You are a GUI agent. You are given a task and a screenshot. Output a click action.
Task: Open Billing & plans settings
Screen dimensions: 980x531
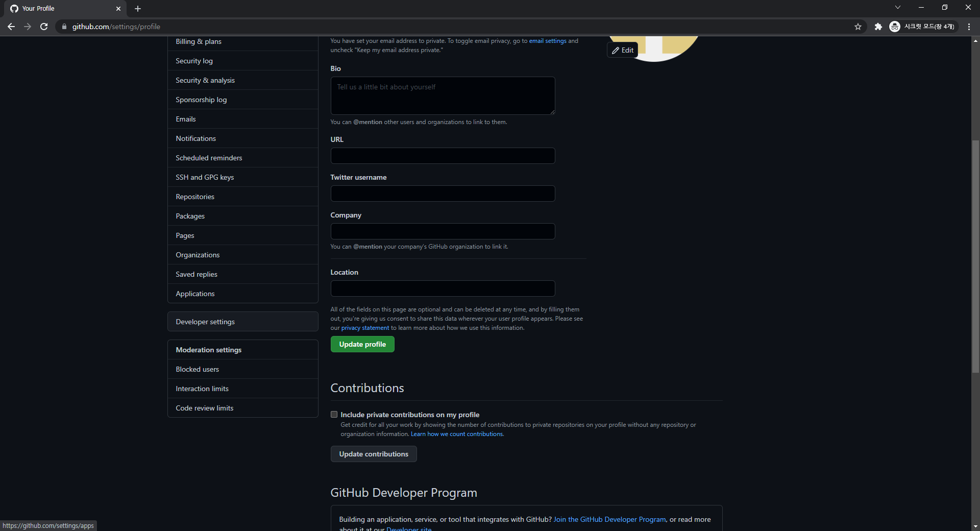click(x=243, y=41)
